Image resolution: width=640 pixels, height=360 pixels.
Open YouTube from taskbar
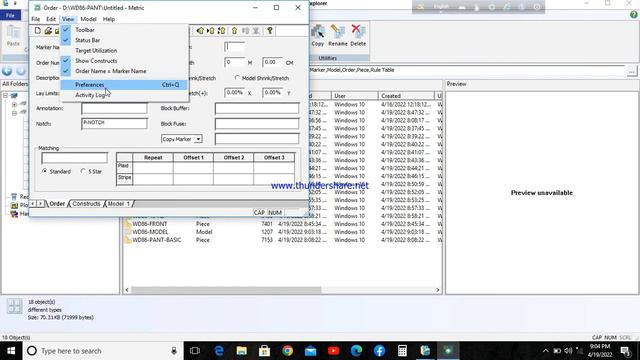(333, 351)
